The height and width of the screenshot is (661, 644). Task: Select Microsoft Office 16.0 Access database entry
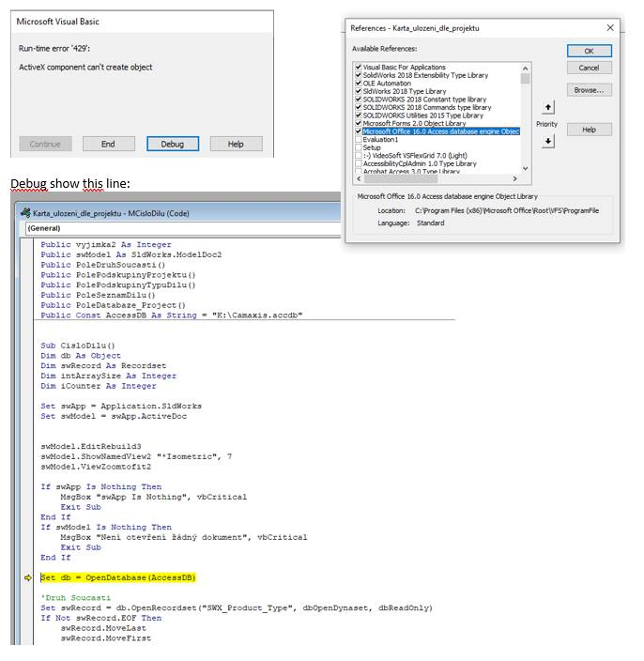(440, 131)
